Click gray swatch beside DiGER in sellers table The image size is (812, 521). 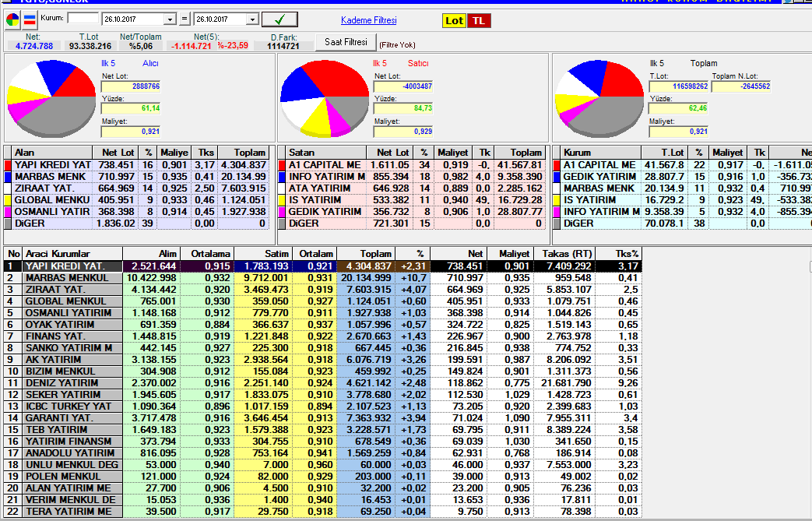283,224
